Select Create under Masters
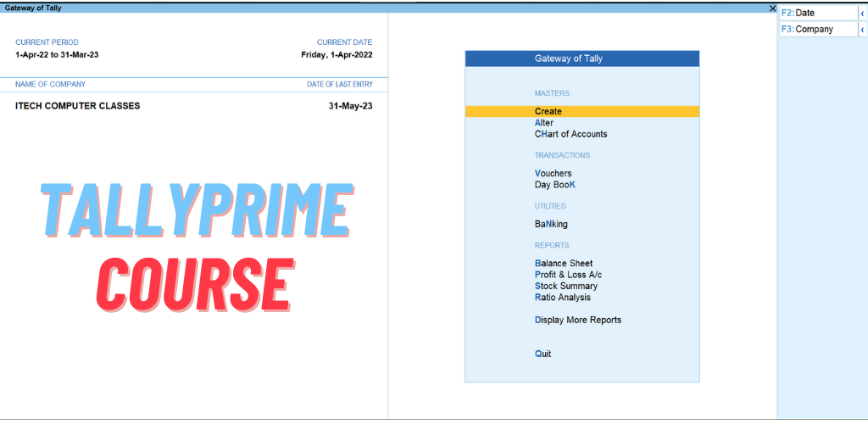 point(582,111)
